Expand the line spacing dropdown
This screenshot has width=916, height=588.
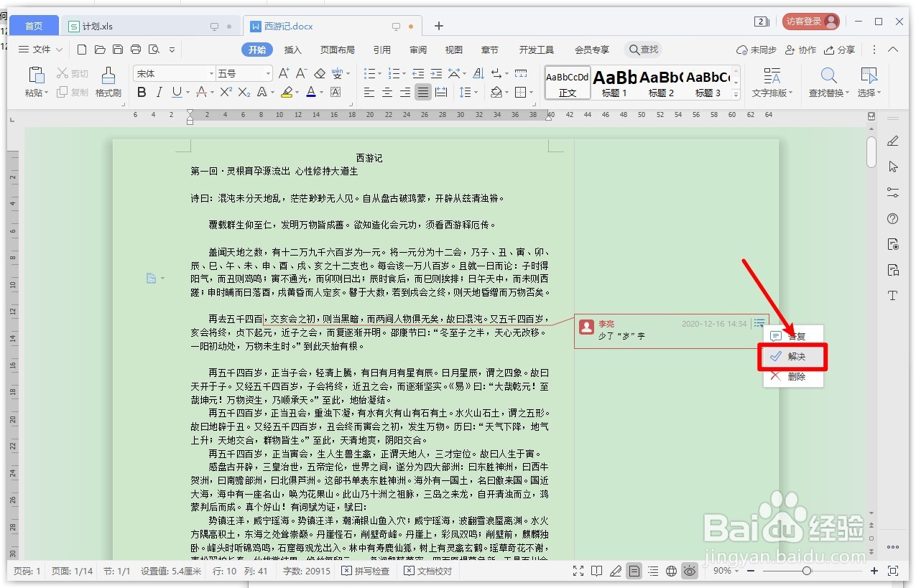[476, 92]
